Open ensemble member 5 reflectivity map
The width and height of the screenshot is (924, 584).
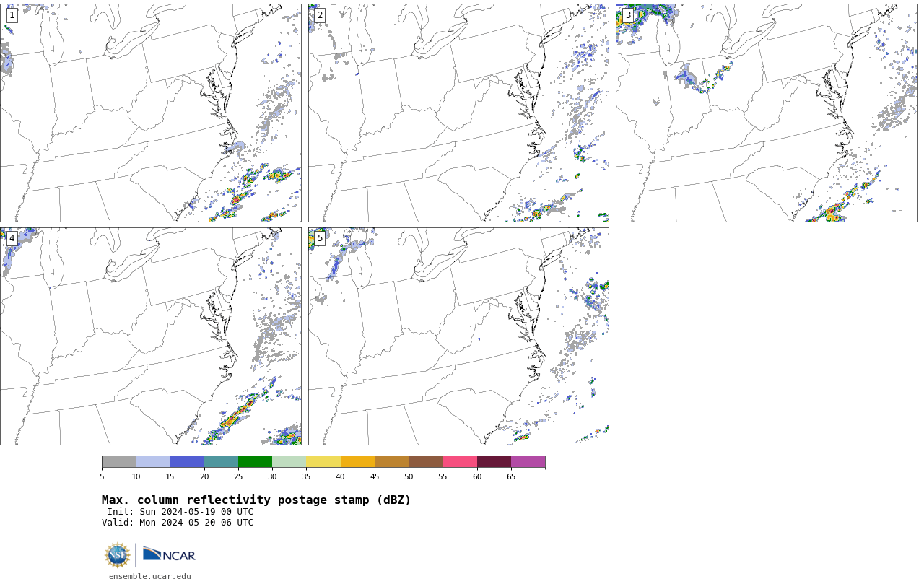(x=458, y=336)
